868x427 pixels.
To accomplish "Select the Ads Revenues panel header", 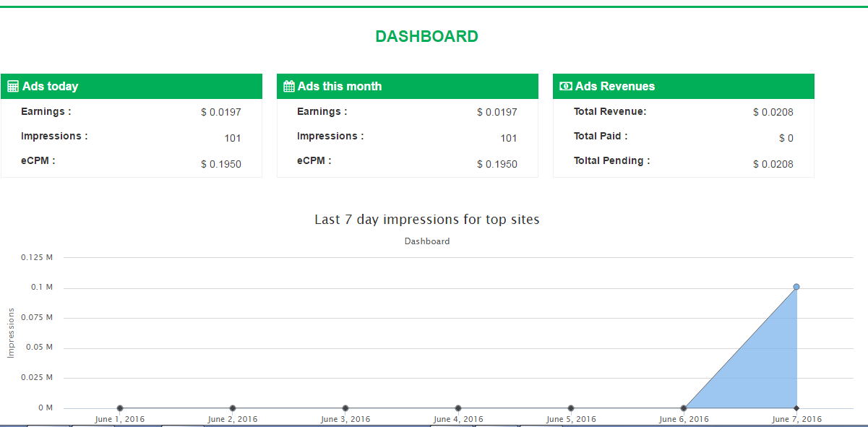I will 684,86.
